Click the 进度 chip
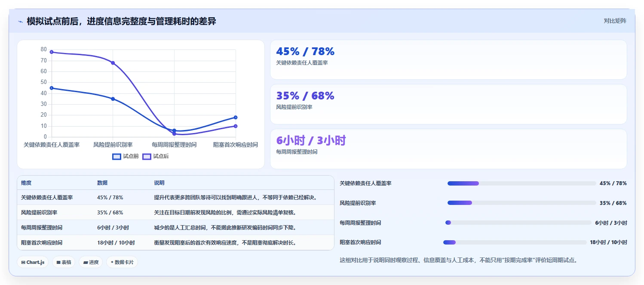 (x=91, y=262)
